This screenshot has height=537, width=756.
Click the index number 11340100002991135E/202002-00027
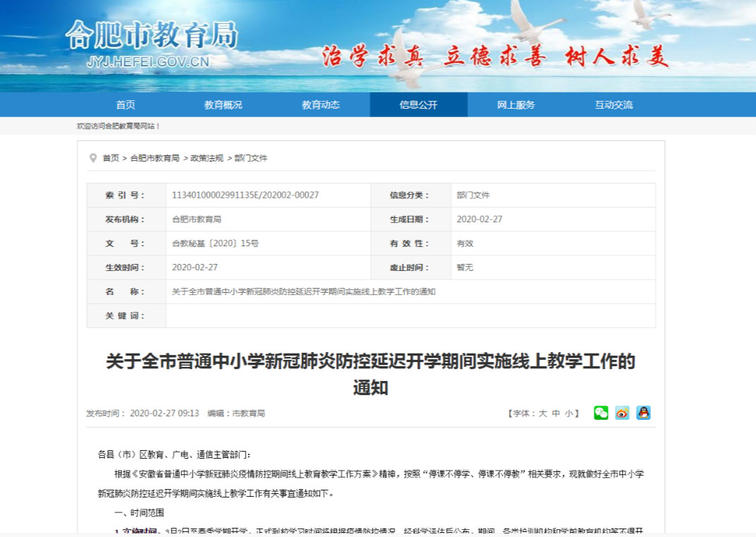point(245,195)
